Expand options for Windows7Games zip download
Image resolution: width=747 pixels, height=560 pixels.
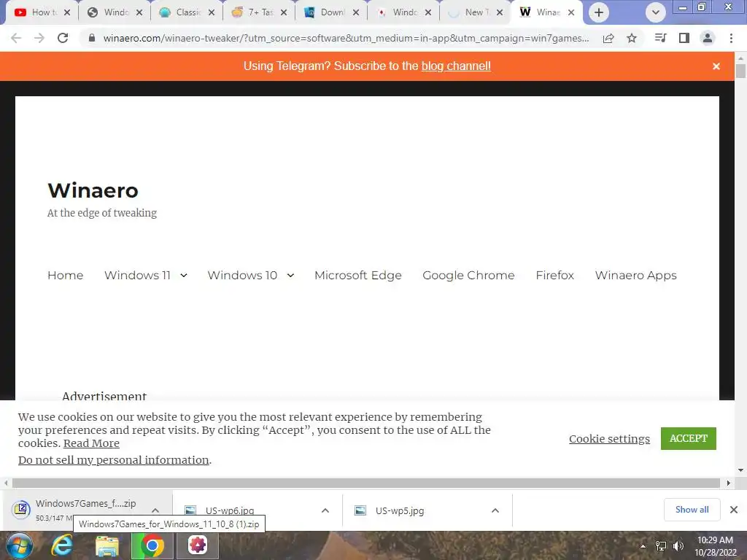[155, 510]
